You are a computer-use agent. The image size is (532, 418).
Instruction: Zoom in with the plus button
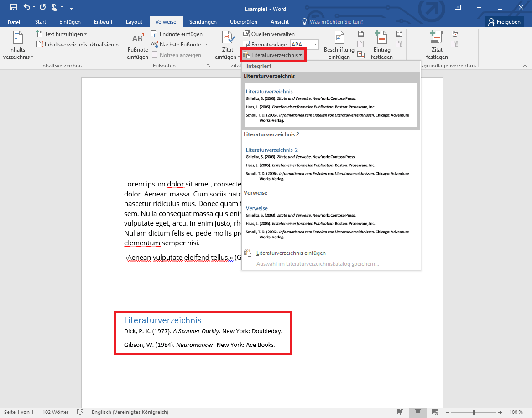(500, 413)
